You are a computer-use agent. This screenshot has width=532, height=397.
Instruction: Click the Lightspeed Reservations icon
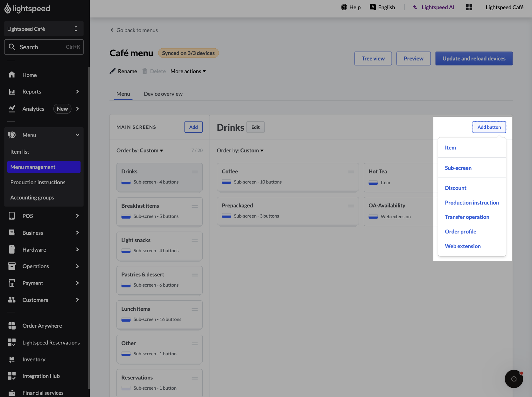point(12,343)
